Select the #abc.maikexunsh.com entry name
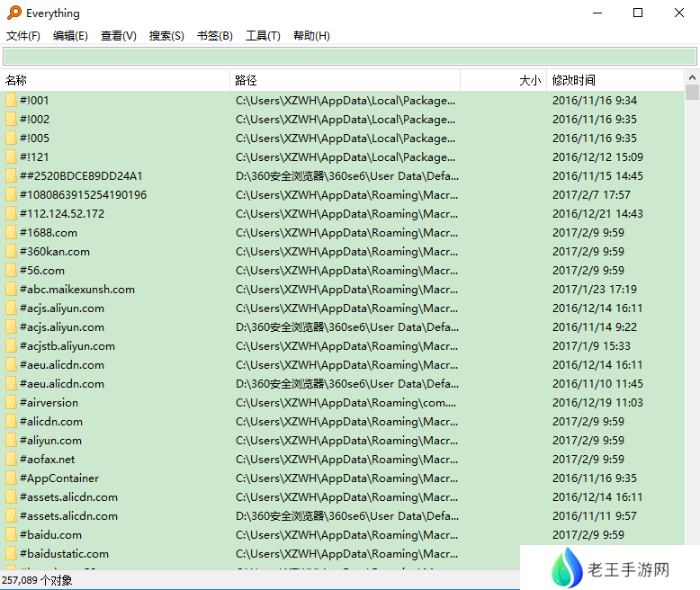Image resolution: width=700 pixels, height=590 pixels. pyautogui.click(x=77, y=290)
